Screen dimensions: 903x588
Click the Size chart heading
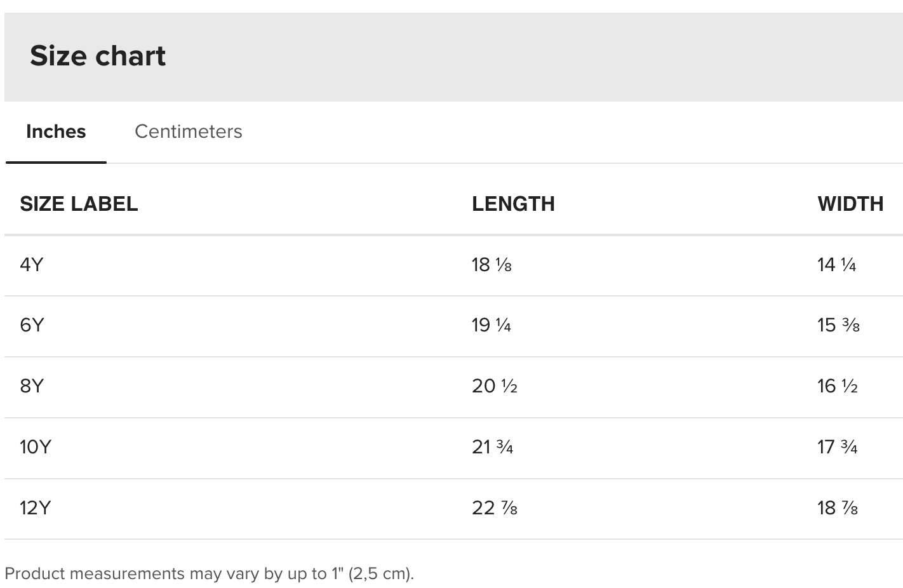98,56
